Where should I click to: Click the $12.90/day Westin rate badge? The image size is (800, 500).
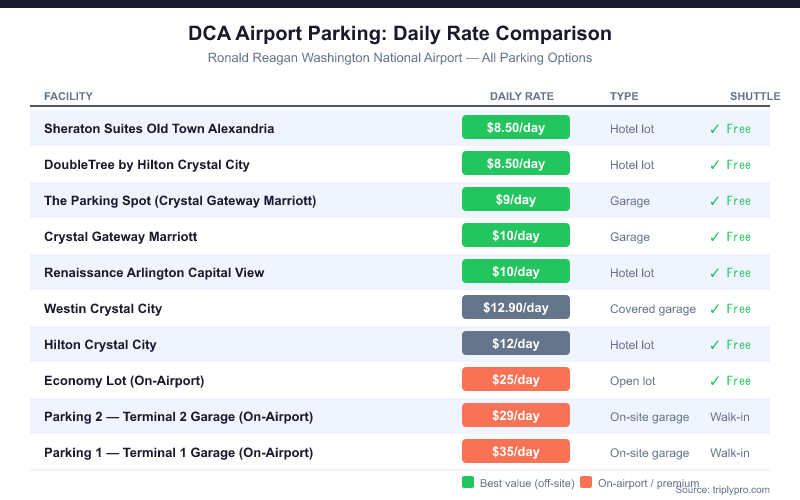[516, 308]
